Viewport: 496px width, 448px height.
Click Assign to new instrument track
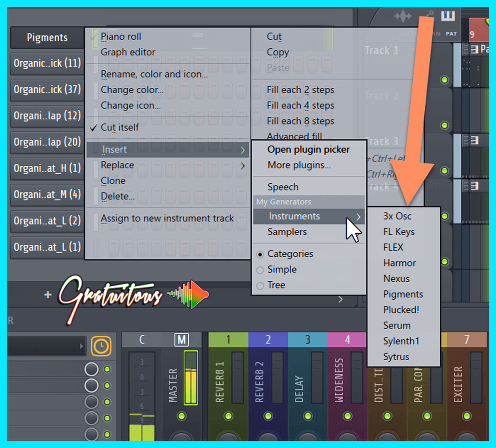tap(167, 218)
